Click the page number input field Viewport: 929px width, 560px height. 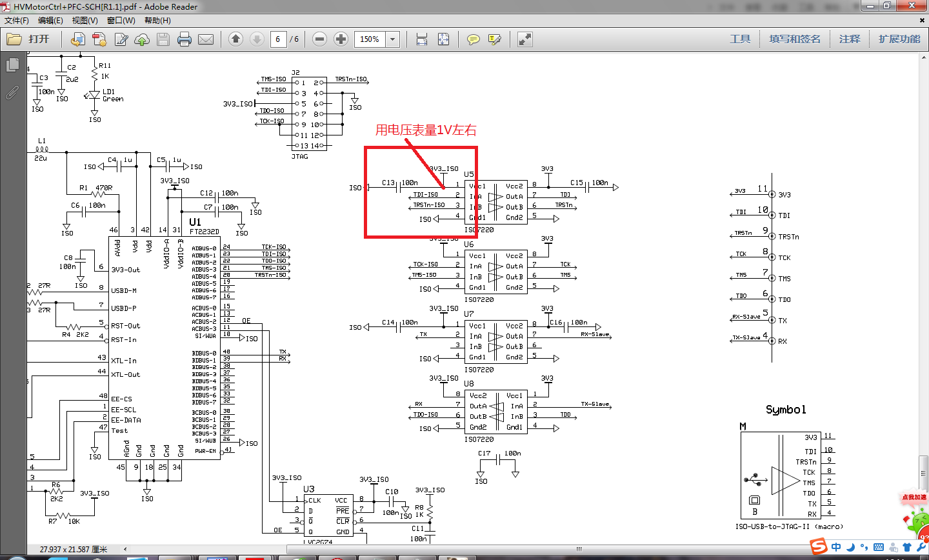tap(278, 39)
